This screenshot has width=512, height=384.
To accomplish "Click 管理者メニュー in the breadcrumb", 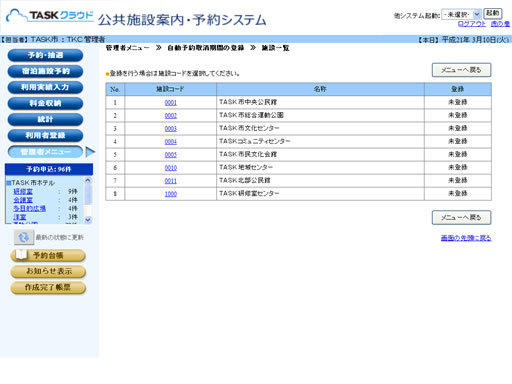I will tap(128, 48).
